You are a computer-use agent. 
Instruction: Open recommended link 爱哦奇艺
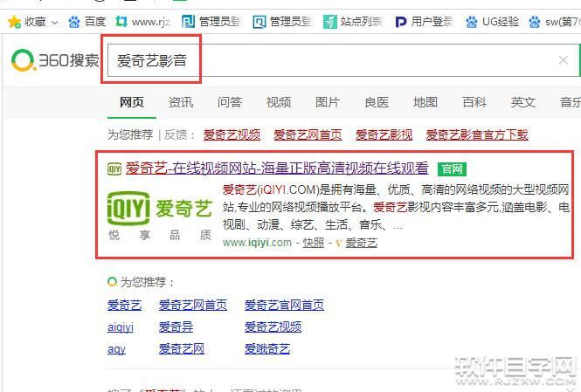(x=267, y=348)
